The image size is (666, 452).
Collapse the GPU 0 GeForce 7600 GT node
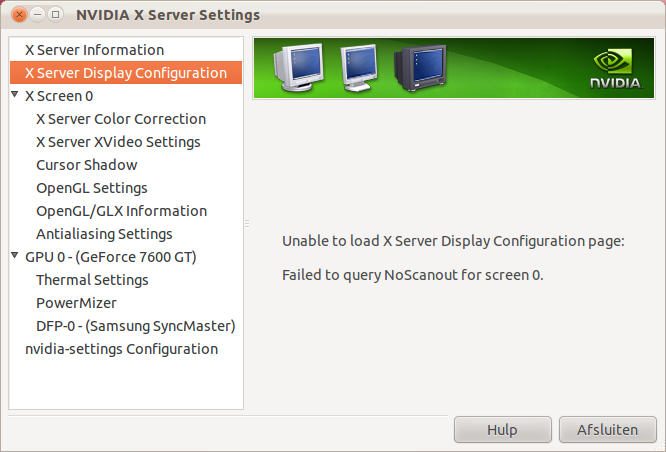pyautogui.click(x=15, y=256)
